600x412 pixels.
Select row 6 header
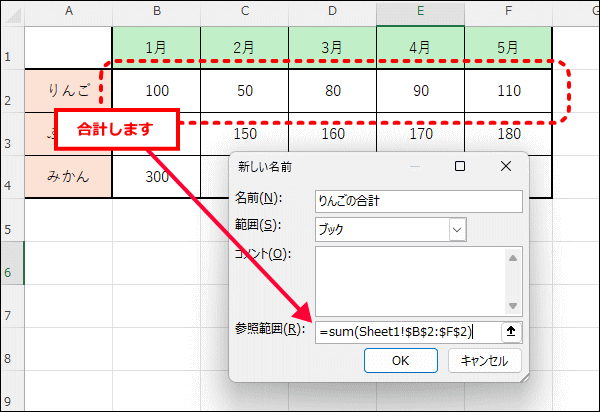pyautogui.click(x=13, y=263)
